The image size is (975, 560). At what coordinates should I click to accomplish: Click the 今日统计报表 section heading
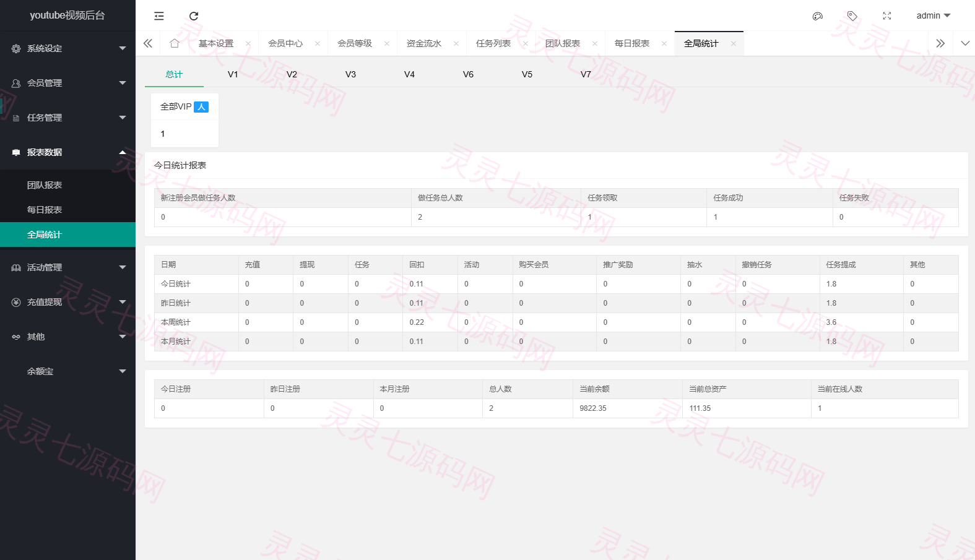(180, 165)
